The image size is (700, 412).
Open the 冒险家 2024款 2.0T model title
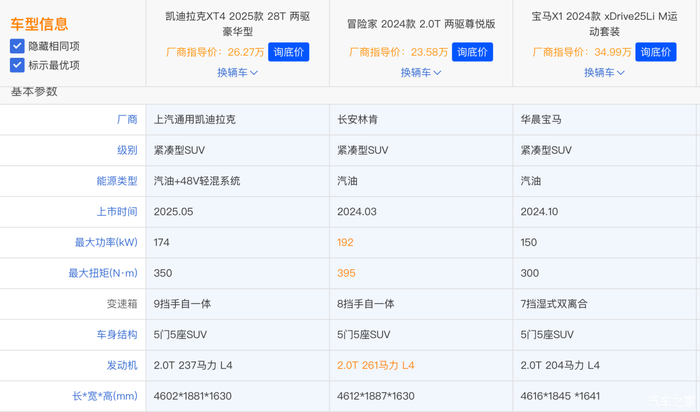coord(421,24)
